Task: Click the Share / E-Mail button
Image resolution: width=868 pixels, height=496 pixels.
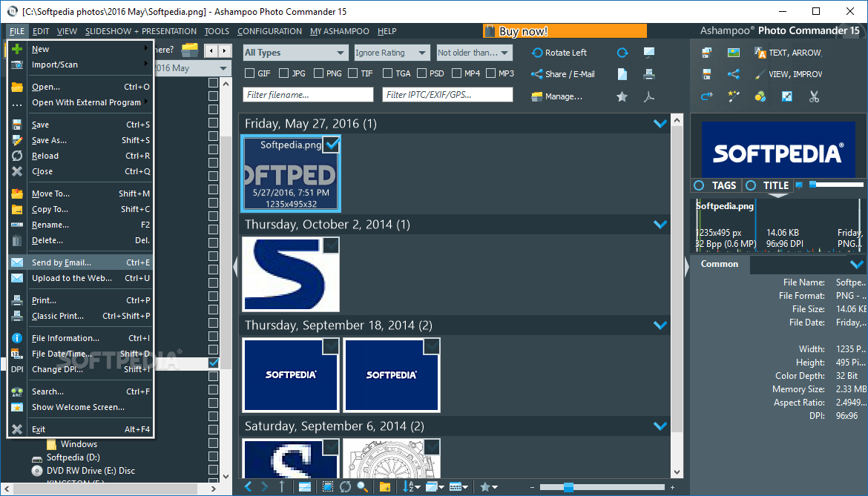Action: tap(563, 74)
